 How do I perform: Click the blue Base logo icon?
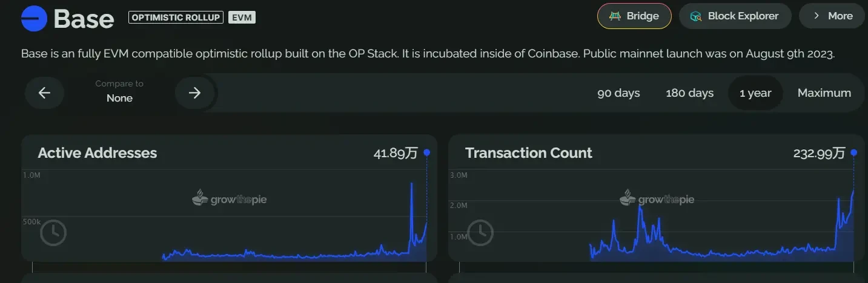tap(34, 18)
